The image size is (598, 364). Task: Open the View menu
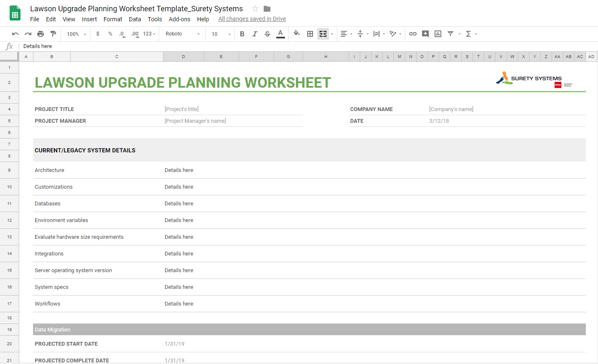click(69, 19)
